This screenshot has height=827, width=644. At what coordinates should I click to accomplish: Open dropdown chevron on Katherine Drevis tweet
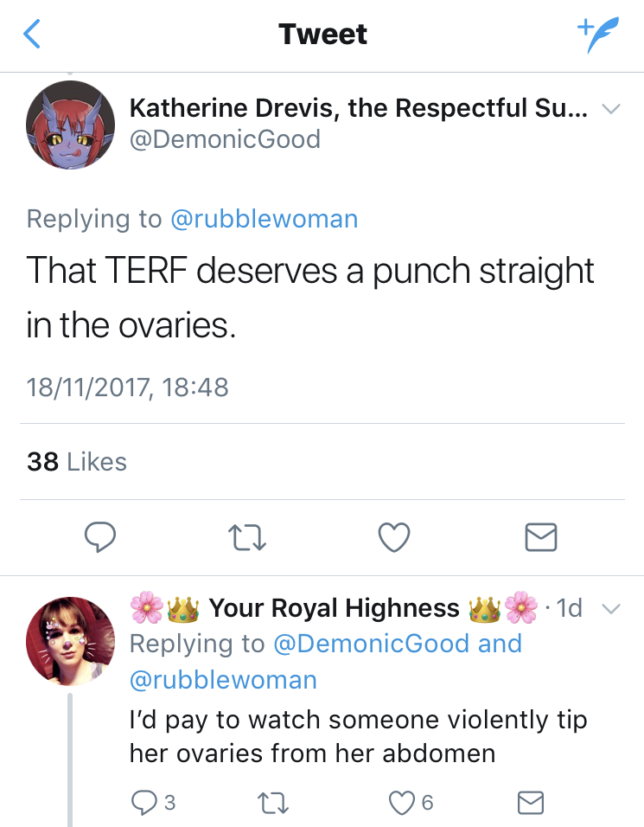610,110
